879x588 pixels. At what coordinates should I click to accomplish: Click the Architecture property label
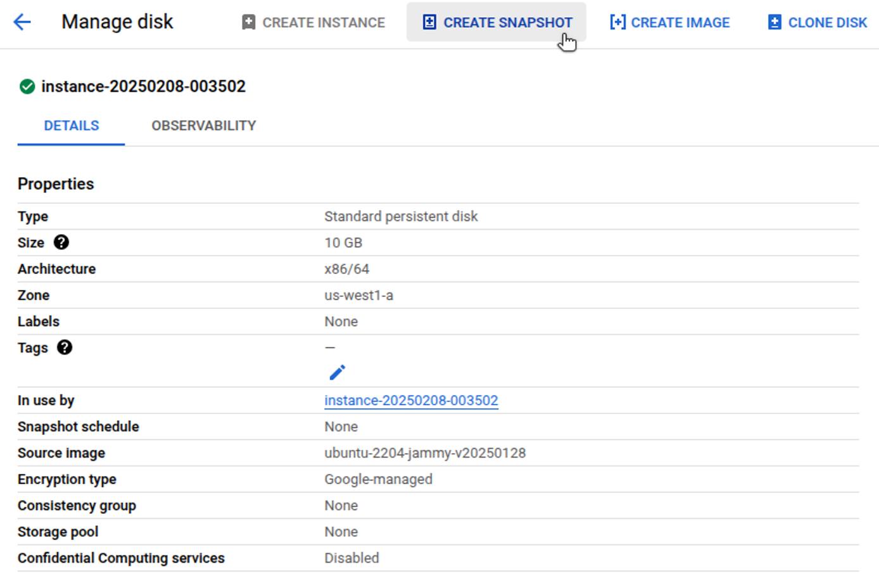(57, 269)
